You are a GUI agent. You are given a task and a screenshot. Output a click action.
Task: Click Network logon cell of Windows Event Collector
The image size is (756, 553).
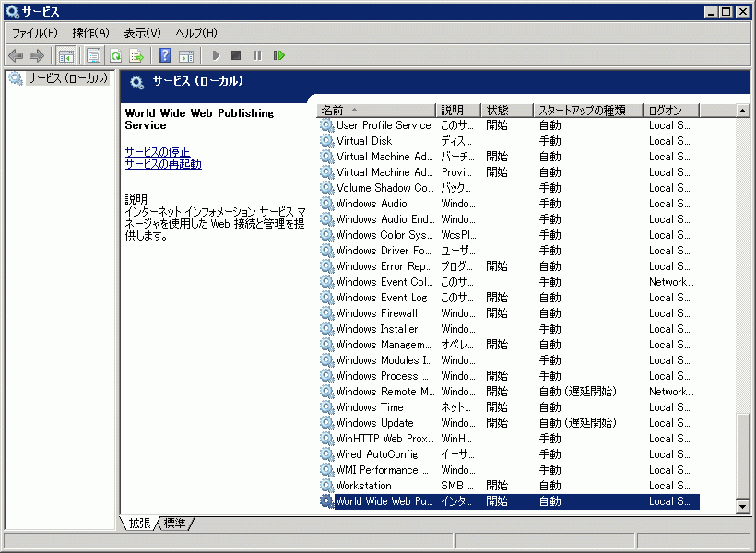click(671, 282)
